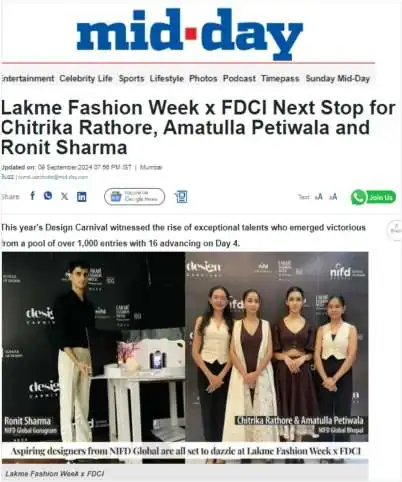Image resolution: width=402 pixels, height=482 pixels.
Task: Click the mid-day logo
Action: pos(190,34)
